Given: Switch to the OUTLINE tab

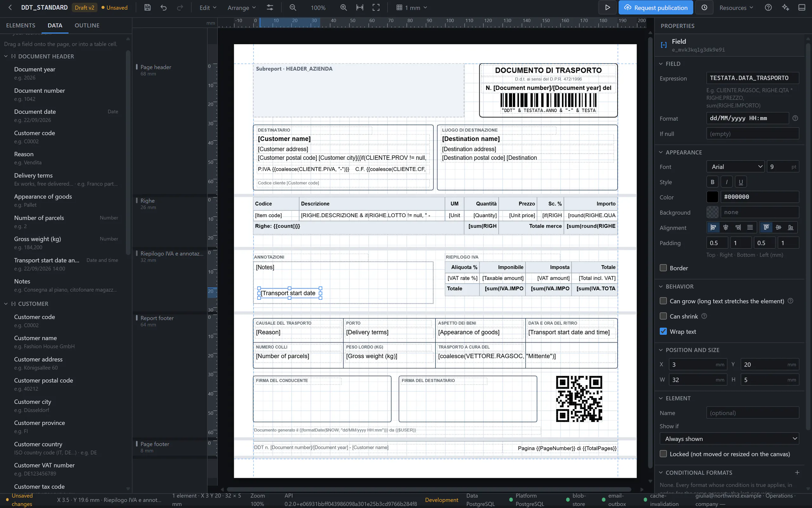Looking at the screenshot, I should point(87,25).
